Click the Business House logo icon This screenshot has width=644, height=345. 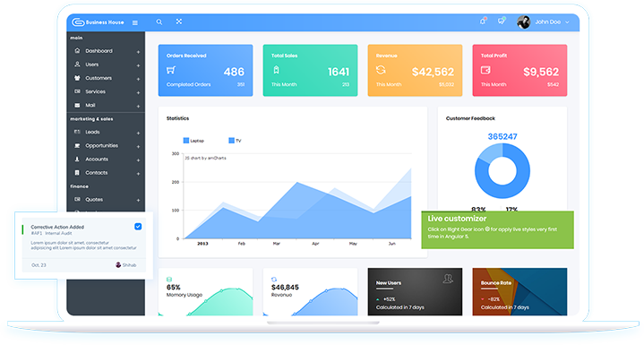[78, 22]
